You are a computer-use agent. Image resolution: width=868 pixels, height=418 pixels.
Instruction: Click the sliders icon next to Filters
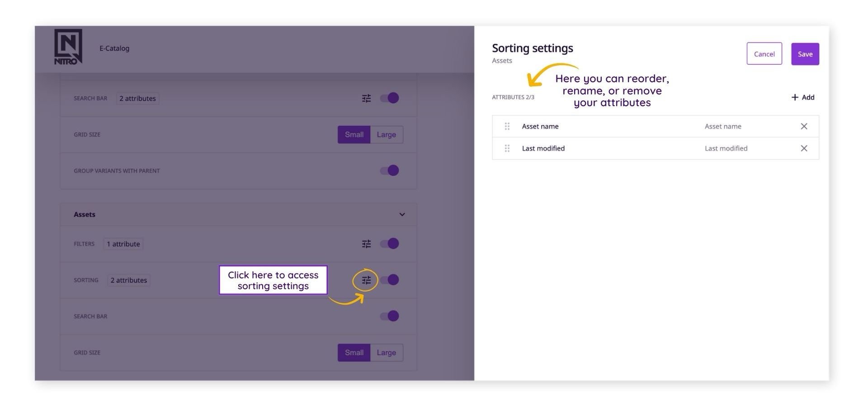click(366, 244)
